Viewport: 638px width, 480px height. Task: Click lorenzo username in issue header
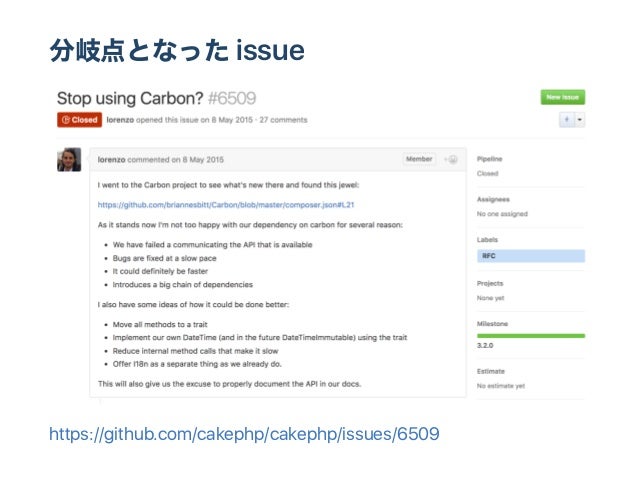click(120, 120)
